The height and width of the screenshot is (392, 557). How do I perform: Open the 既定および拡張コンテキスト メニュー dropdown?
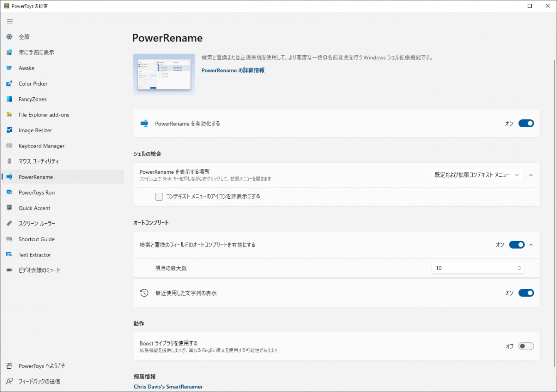click(x=477, y=175)
